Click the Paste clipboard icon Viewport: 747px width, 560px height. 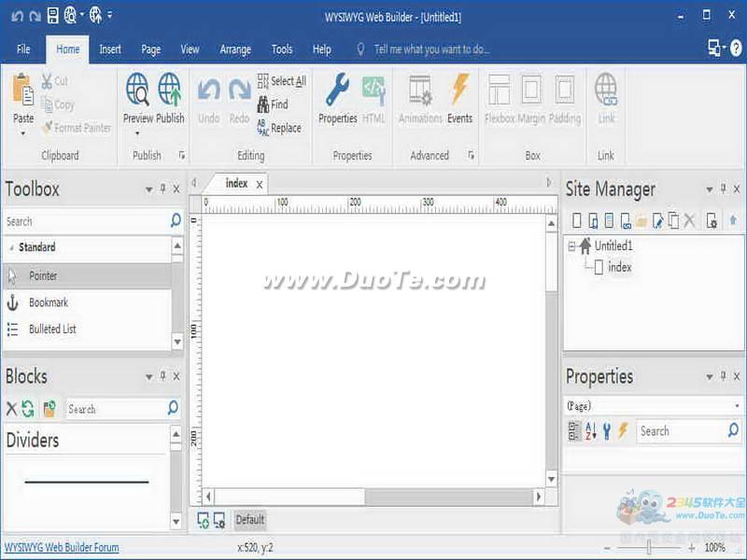[x=23, y=91]
